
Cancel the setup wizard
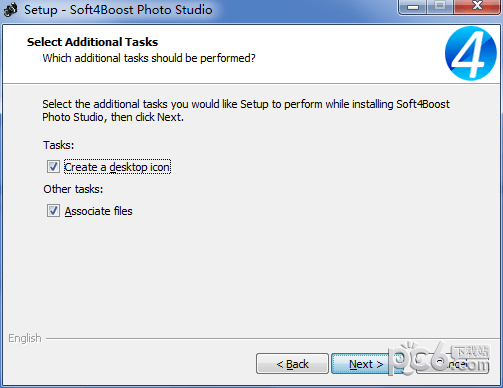453,364
